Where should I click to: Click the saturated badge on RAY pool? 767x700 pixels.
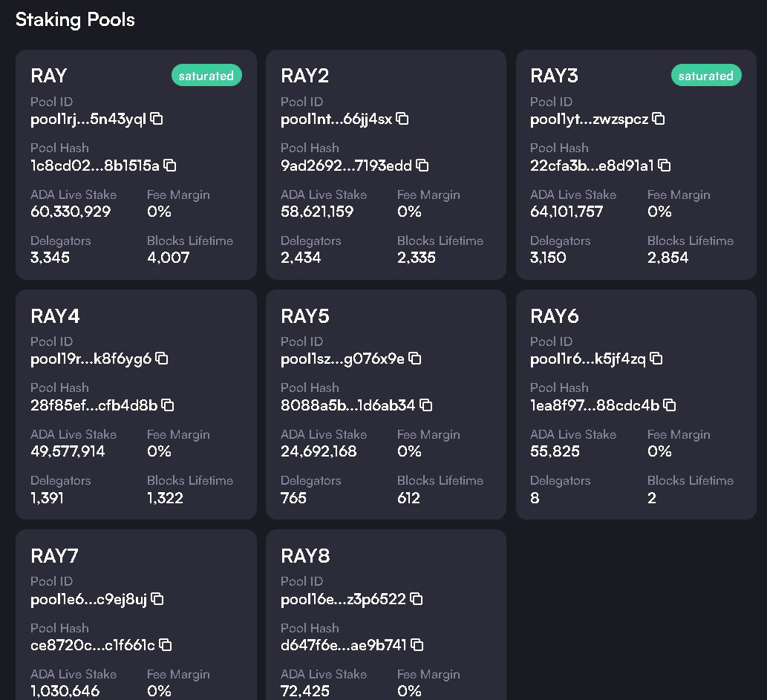click(x=206, y=75)
